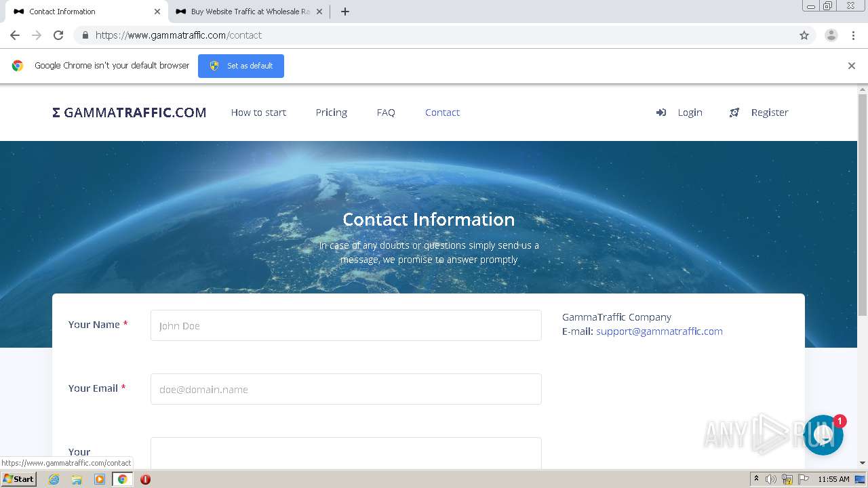The width and height of the screenshot is (868, 488).
Task: Close the Buy Website Traffic tab
Action: coord(319,12)
